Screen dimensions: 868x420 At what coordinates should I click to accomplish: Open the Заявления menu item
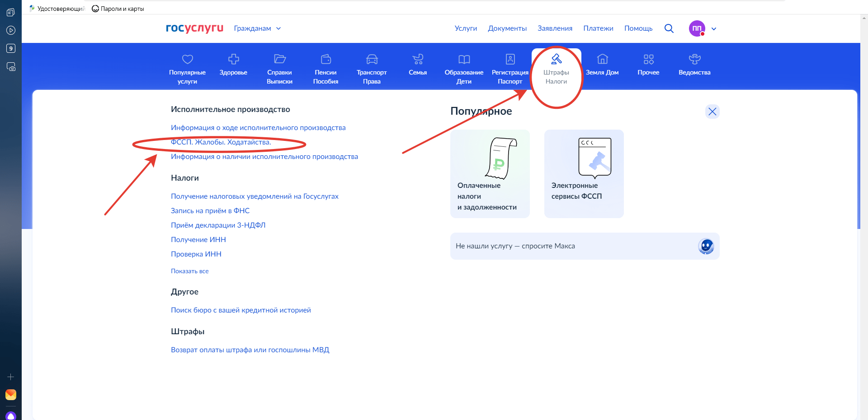[555, 28]
